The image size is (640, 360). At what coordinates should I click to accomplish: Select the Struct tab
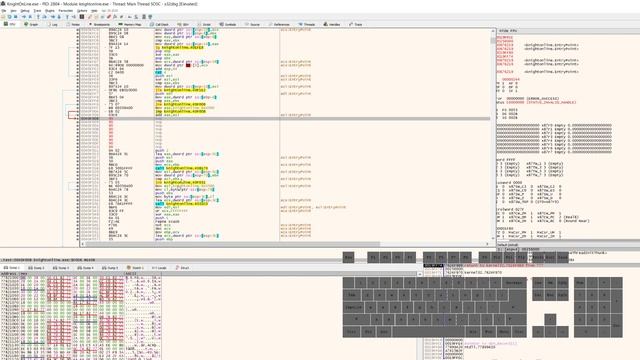click(182, 268)
